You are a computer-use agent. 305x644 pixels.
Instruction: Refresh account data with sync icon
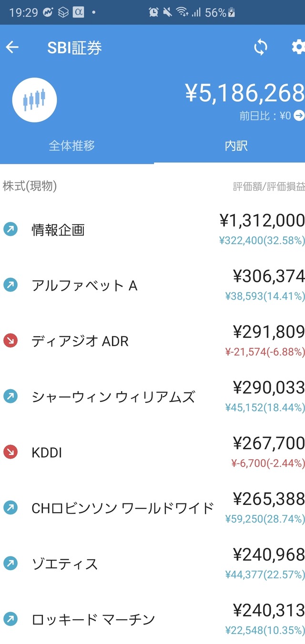[261, 47]
